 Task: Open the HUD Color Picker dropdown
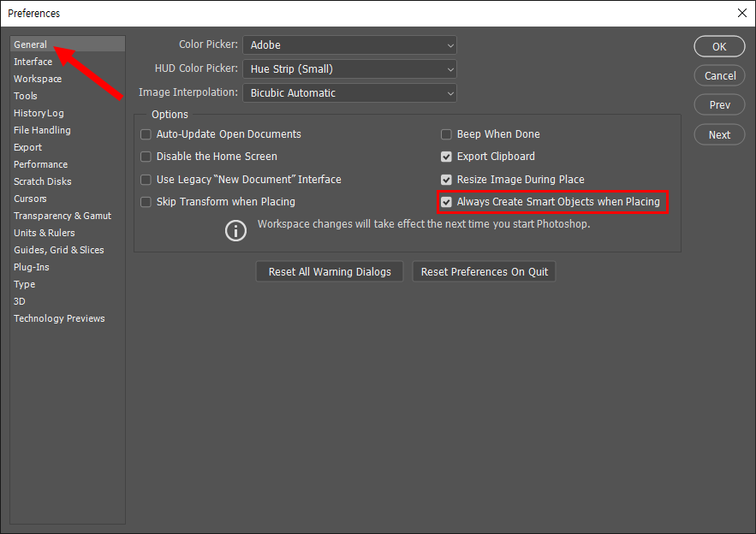[x=349, y=69]
